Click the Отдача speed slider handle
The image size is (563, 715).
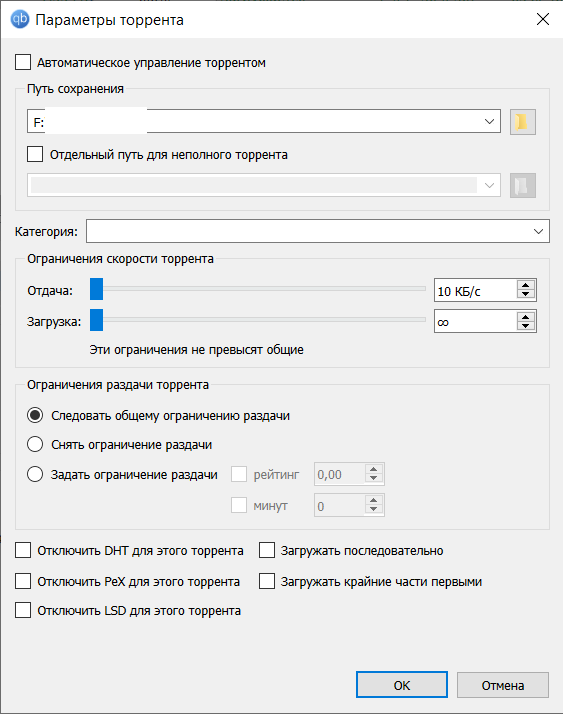click(96, 289)
